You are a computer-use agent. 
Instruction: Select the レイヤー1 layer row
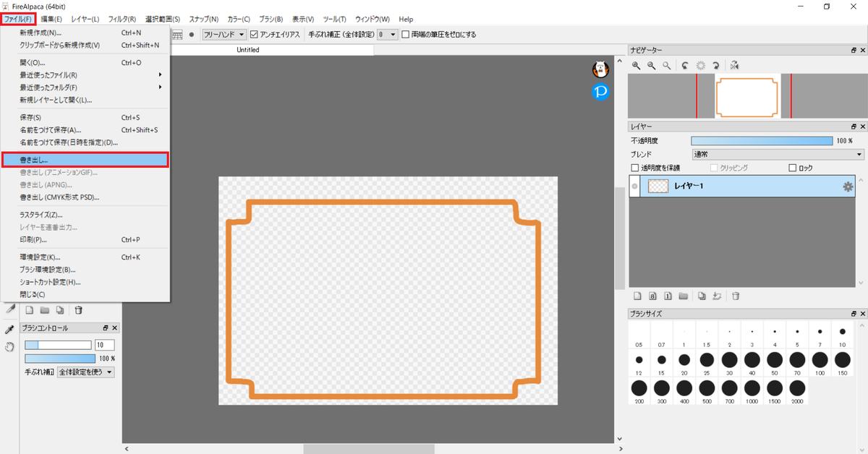click(742, 187)
